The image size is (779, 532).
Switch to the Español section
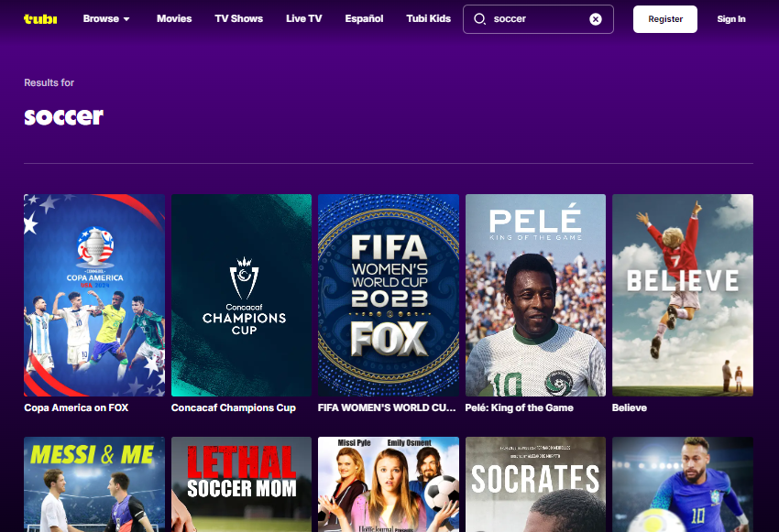pyautogui.click(x=364, y=18)
